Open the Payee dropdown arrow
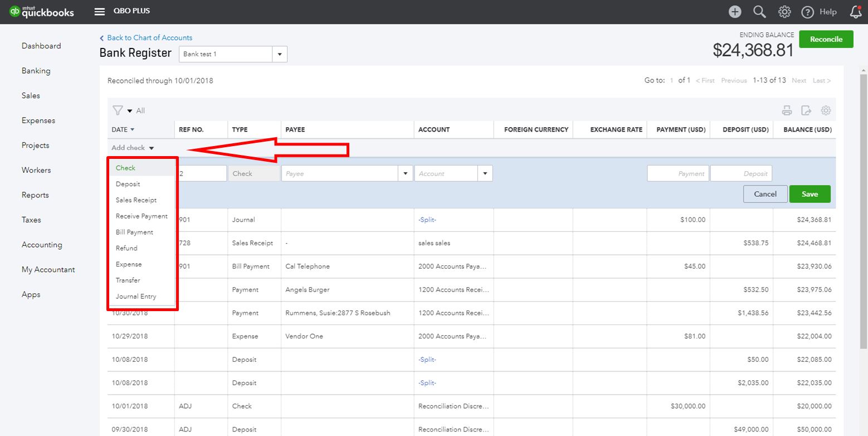Screen dimensions: 868x436 tap(406, 173)
